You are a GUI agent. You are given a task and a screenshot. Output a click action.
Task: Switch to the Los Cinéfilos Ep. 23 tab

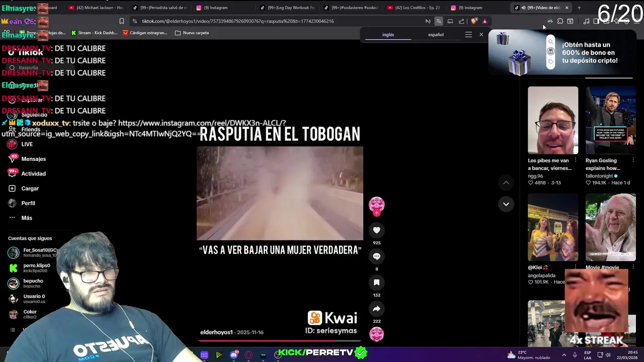(x=415, y=8)
